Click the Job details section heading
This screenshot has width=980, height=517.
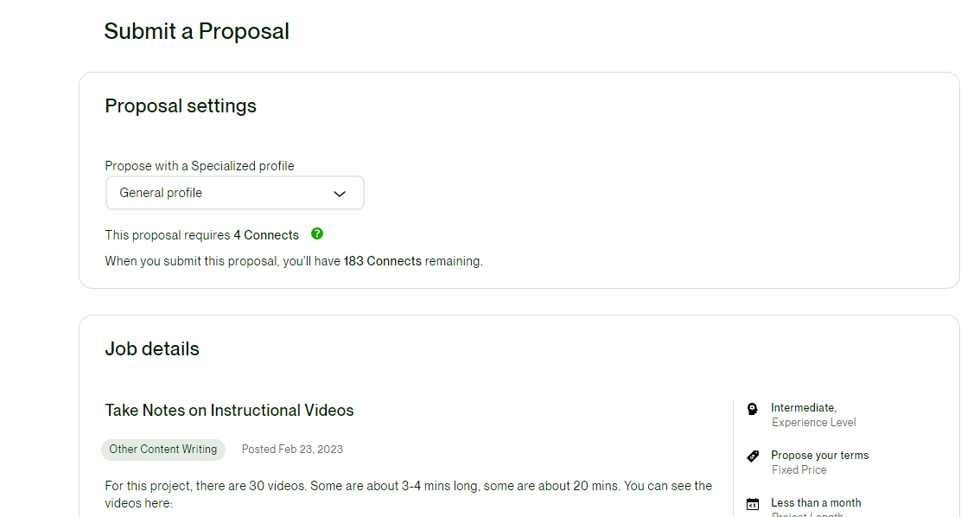click(152, 348)
